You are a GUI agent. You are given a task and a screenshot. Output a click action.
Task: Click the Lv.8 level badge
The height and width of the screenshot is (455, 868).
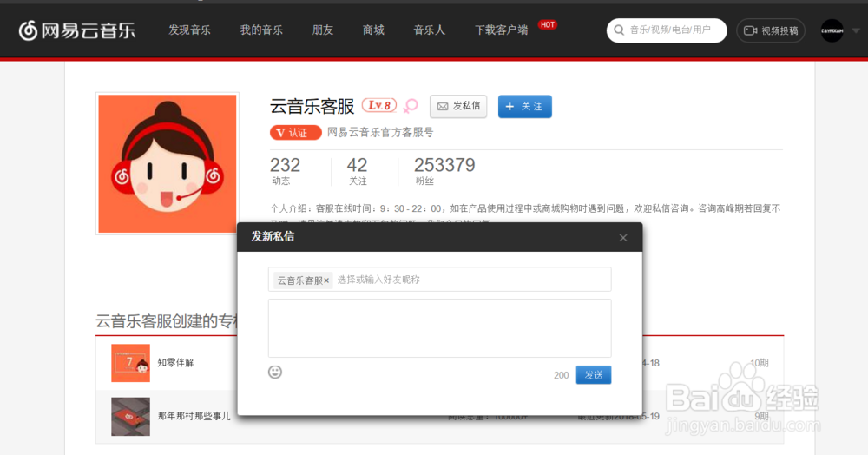click(x=379, y=105)
